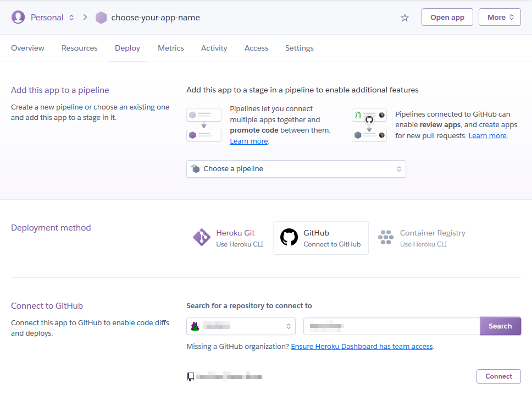Follow Learn more link about review apps
This screenshot has height=394, width=532.
[487, 136]
